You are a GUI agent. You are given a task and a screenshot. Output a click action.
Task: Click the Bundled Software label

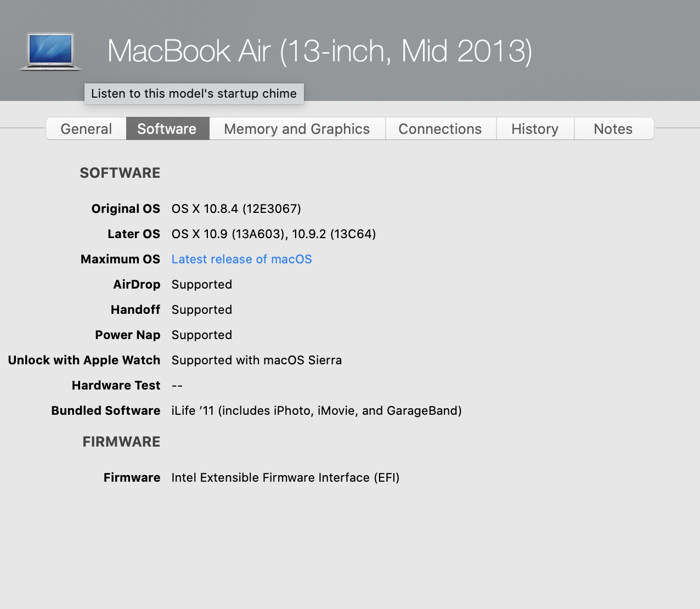(x=106, y=410)
